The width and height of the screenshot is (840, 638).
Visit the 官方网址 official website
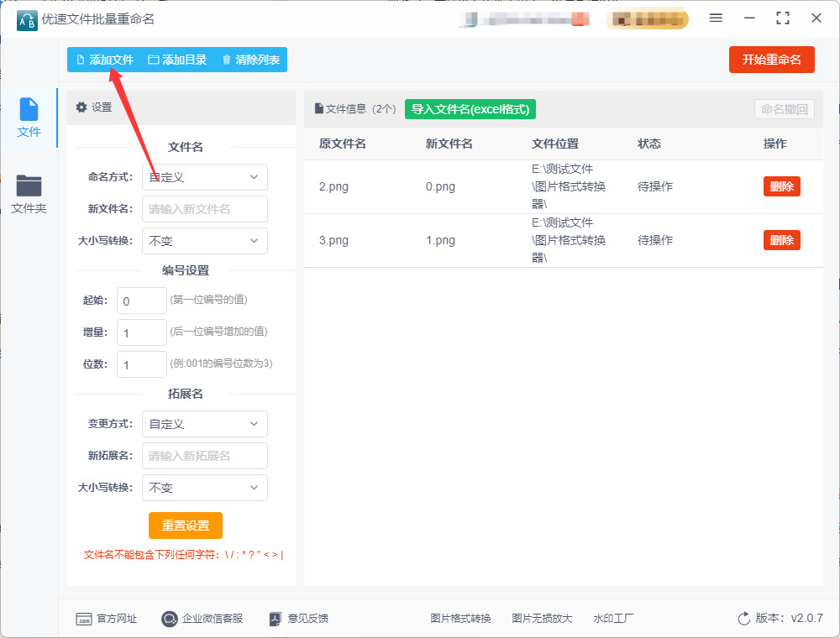106,619
